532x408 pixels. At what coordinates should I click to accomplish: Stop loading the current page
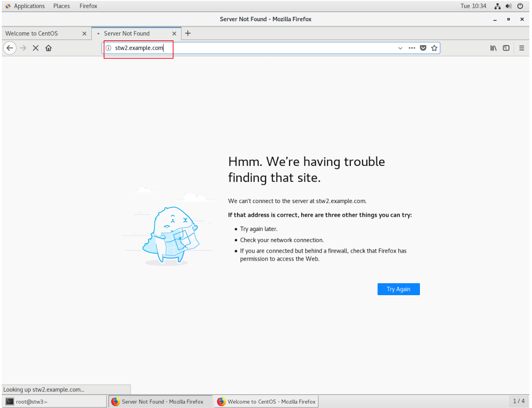coord(36,48)
